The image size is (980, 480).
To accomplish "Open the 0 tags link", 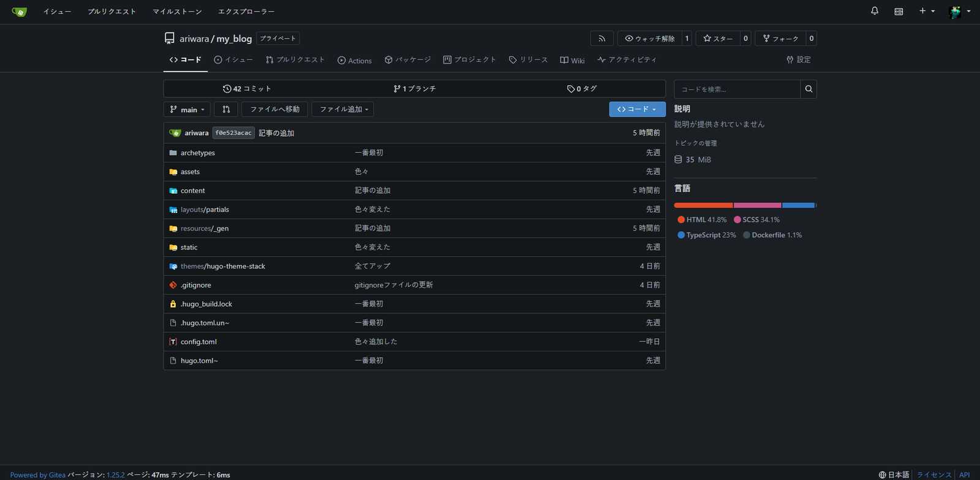I will pos(582,89).
